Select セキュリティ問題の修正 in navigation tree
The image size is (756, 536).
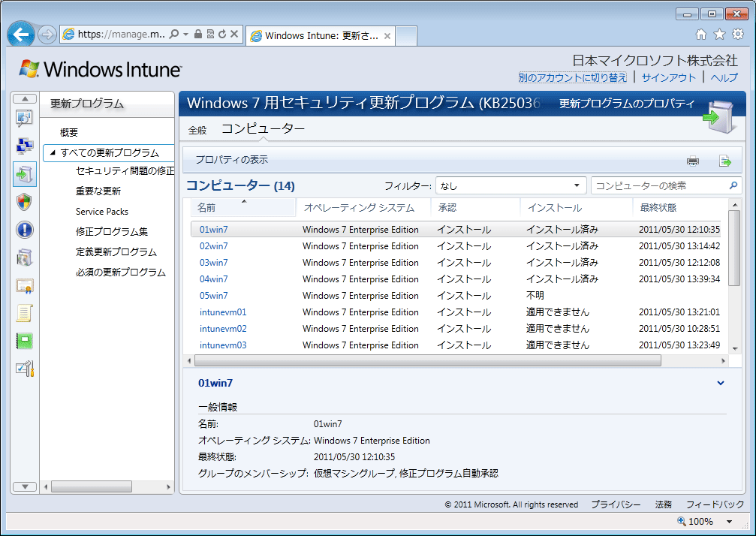pos(125,171)
